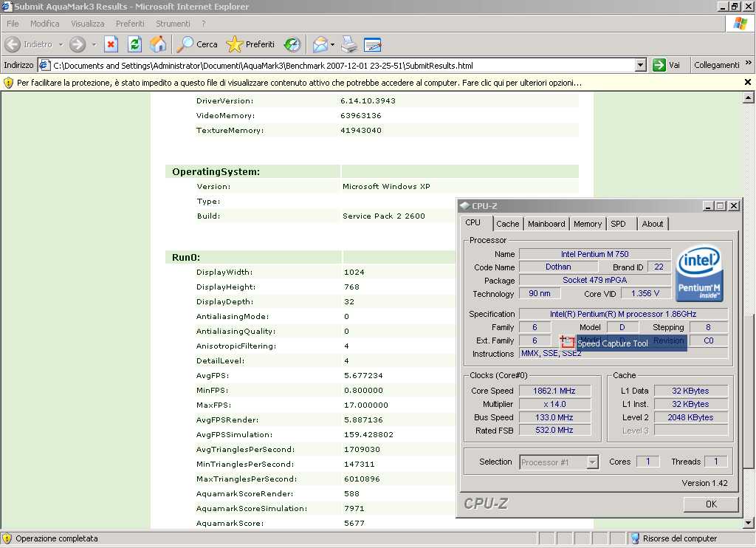The width and height of the screenshot is (756, 548).
Task: Switch to CPU-Z Mainboard tab
Action: click(546, 224)
